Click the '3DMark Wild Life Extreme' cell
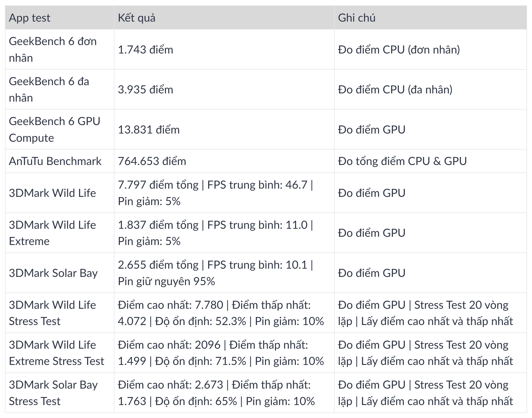Image resolution: width=532 pixels, height=418 pixels. coord(59,233)
